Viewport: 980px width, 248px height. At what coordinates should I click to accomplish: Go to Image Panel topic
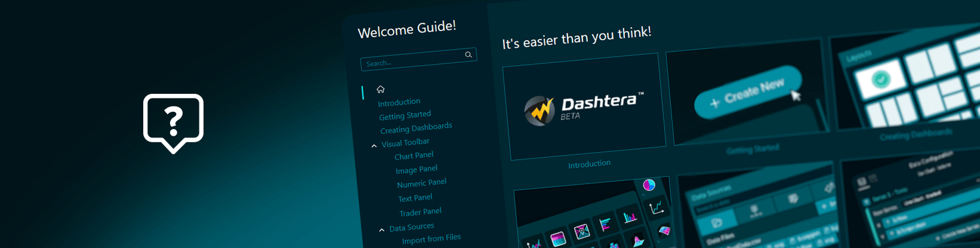pyautogui.click(x=416, y=169)
